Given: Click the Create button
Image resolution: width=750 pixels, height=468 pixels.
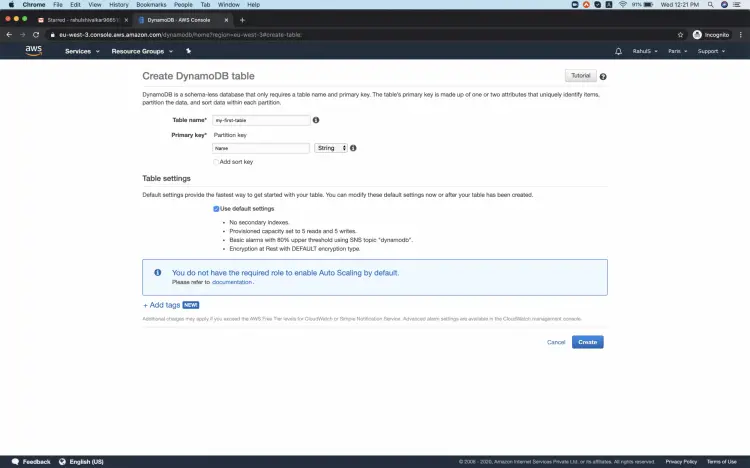Looking at the screenshot, I should click(x=587, y=342).
